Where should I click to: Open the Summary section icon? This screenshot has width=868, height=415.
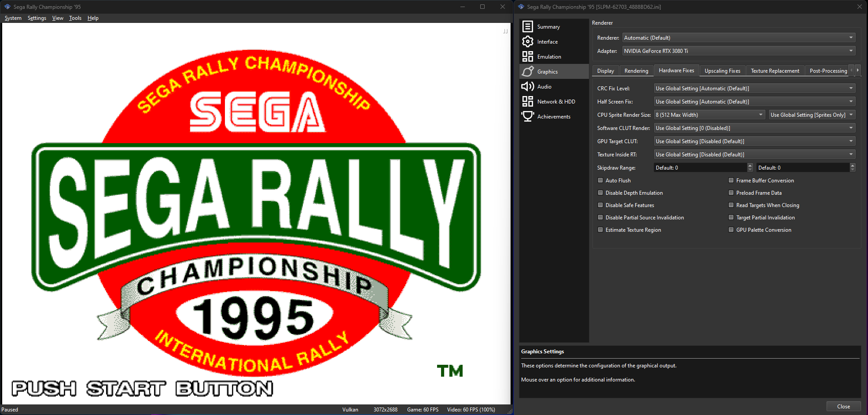527,26
